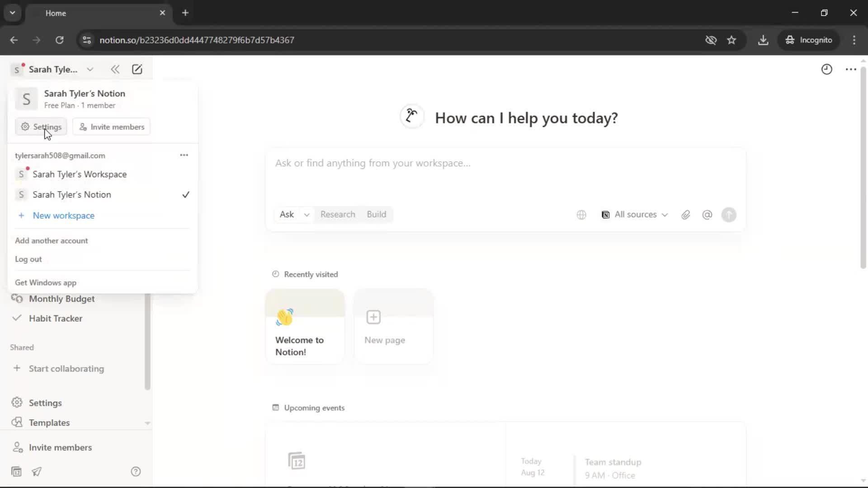The height and width of the screenshot is (488, 868).
Task: Create a new page with compose icon
Action: click(x=137, y=69)
